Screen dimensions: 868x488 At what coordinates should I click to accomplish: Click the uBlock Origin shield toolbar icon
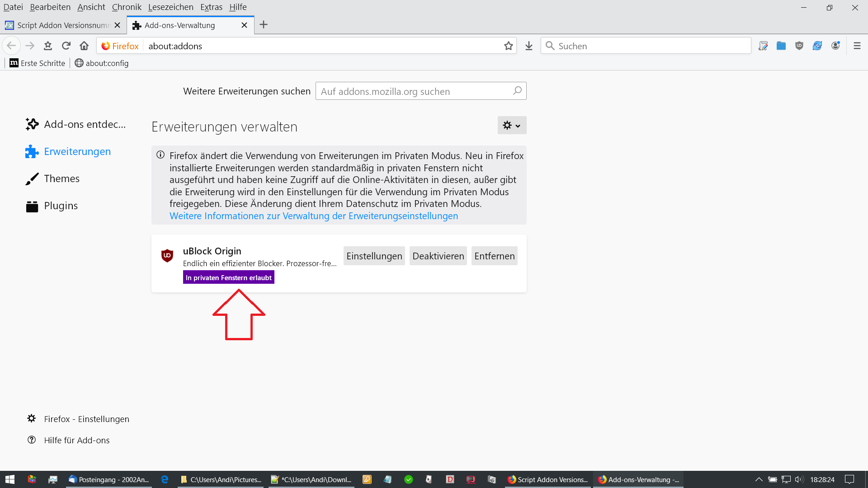click(799, 46)
